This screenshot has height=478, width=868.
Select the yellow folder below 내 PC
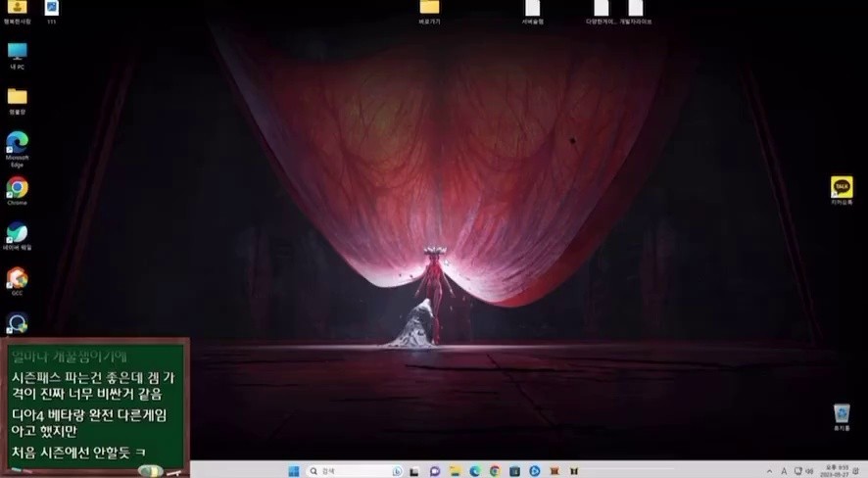[17, 96]
